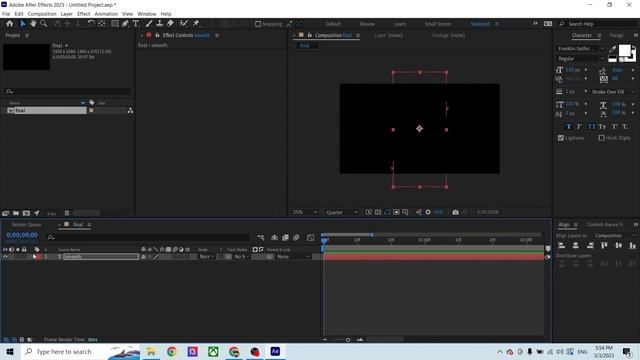Click the blue 0;00;00;00 current timecode
640x360 pixels.
(22, 235)
